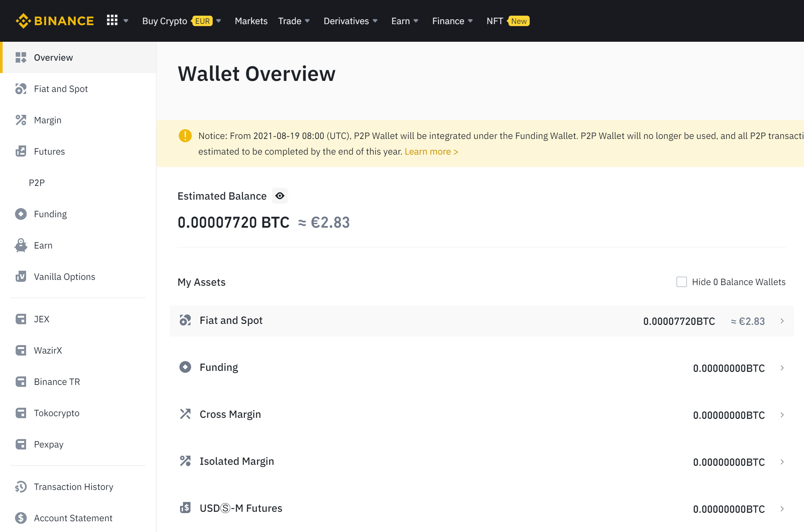Open Transaction History page
The width and height of the screenshot is (804, 532).
pyautogui.click(x=74, y=487)
